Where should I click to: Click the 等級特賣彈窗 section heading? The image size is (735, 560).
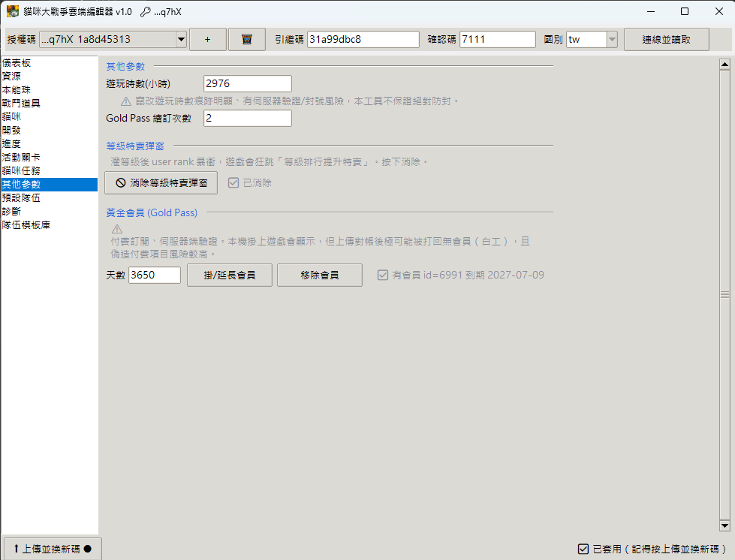pyautogui.click(x=135, y=146)
